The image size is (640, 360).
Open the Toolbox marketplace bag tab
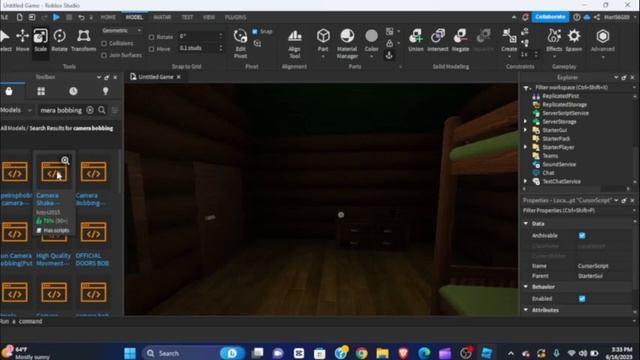coord(9,91)
